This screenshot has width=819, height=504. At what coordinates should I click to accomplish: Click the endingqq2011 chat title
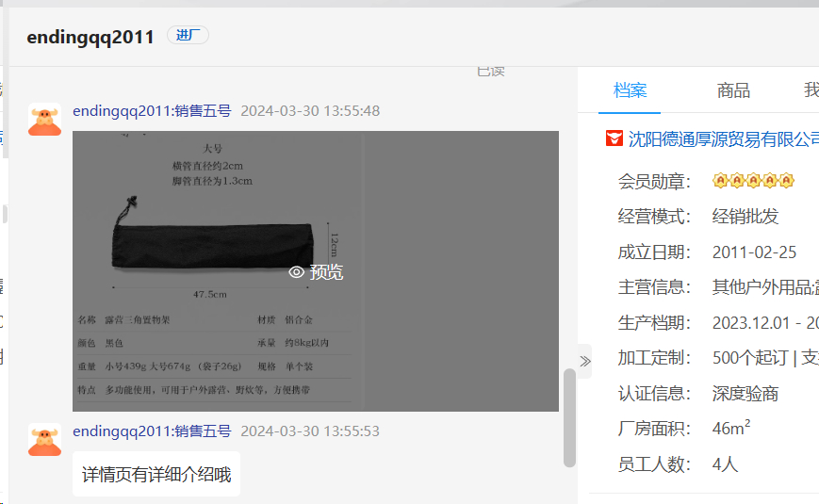[x=90, y=37]
